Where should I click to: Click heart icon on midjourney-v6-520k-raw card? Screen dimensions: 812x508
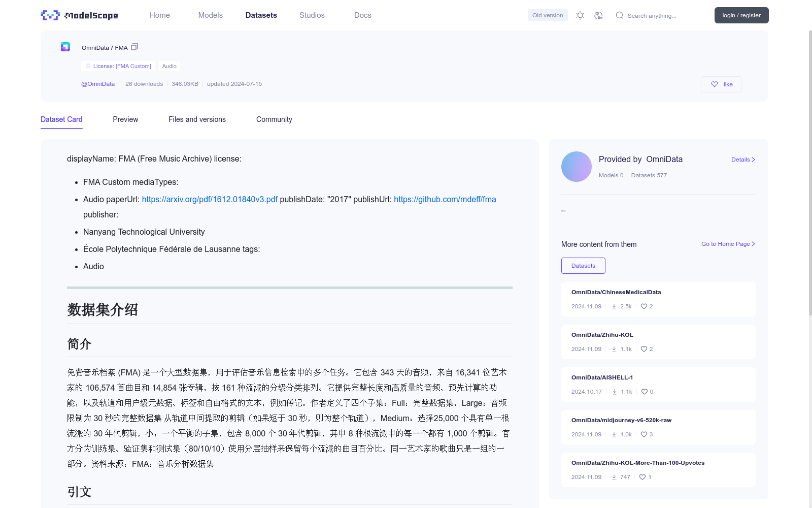click(644, 434)
